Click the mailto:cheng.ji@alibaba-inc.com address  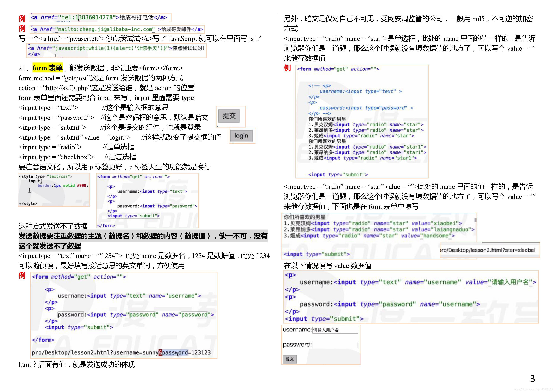[105, 29]
